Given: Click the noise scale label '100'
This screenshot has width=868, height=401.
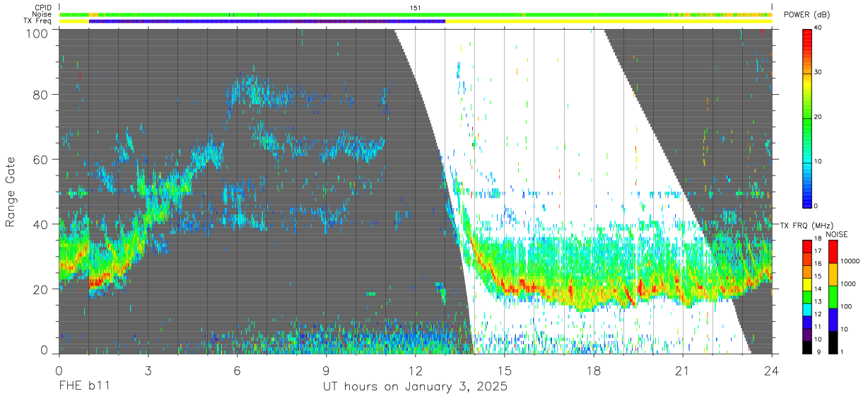Looking at the screenshot, I should click(x=847, y=306).
